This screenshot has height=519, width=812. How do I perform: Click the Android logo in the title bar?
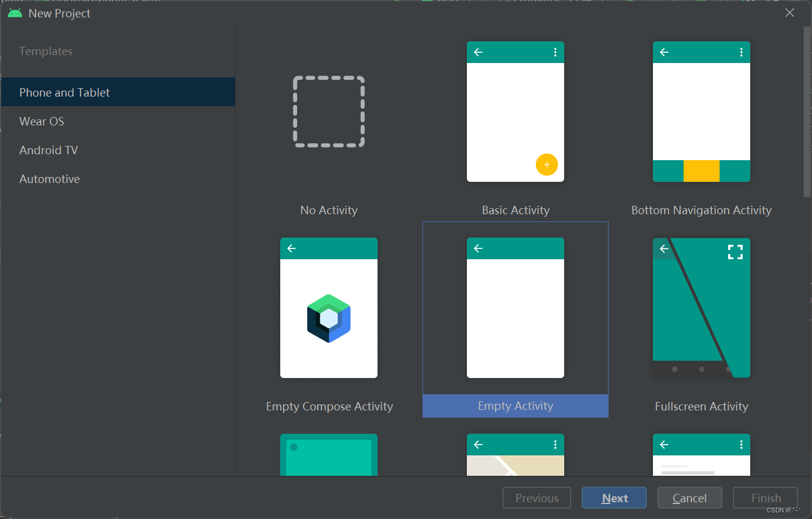14,13
